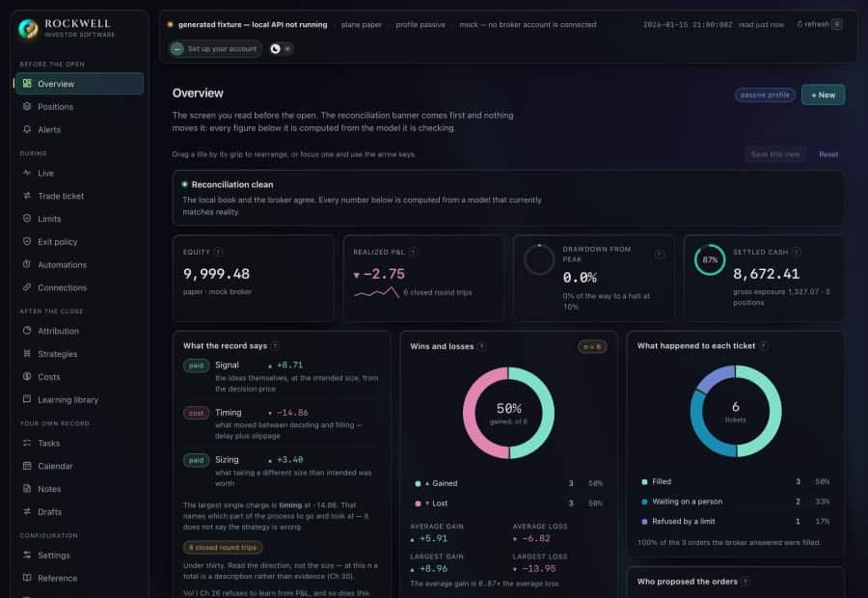Click the pink Lost donut segment

pos(470,413)
